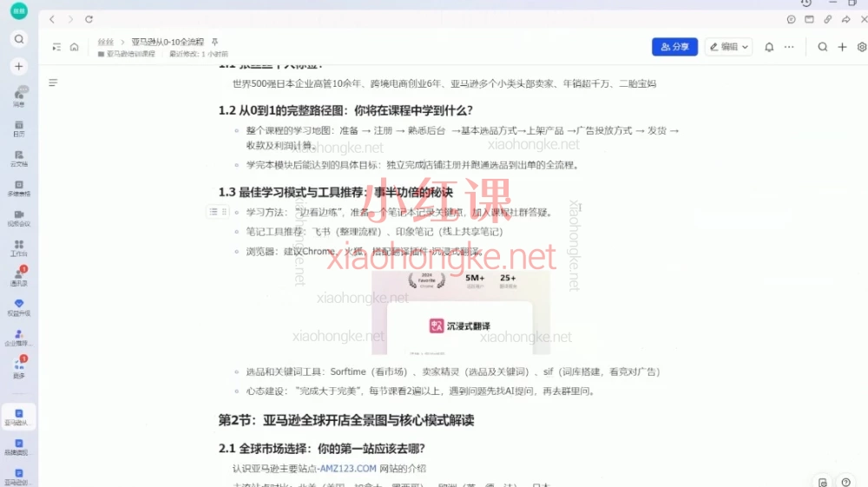
Task: Click the sidebar search icon
Action: click(x=19, y=39)
